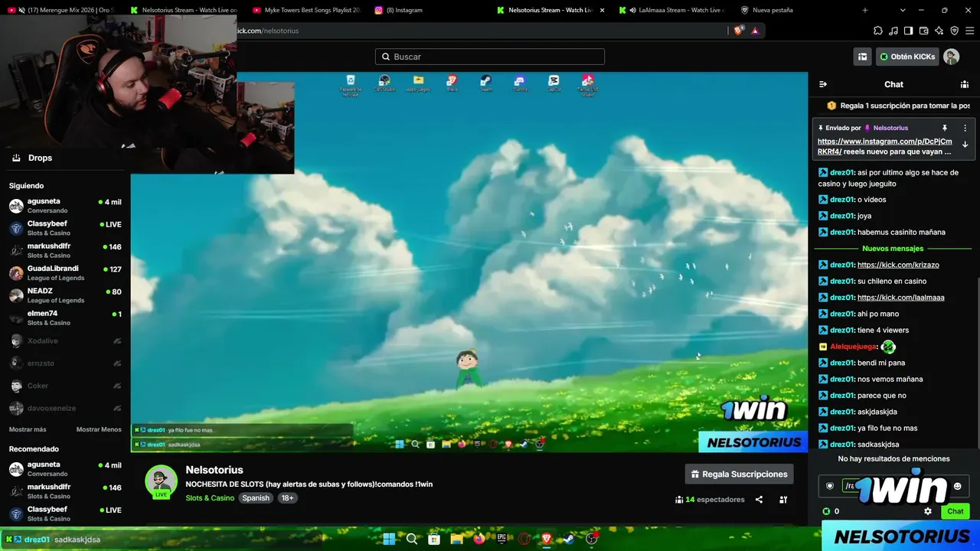Open Brave Leo AI sparkle icon
This screenshot has height=551, width=980.
click(x=939, y=31)
